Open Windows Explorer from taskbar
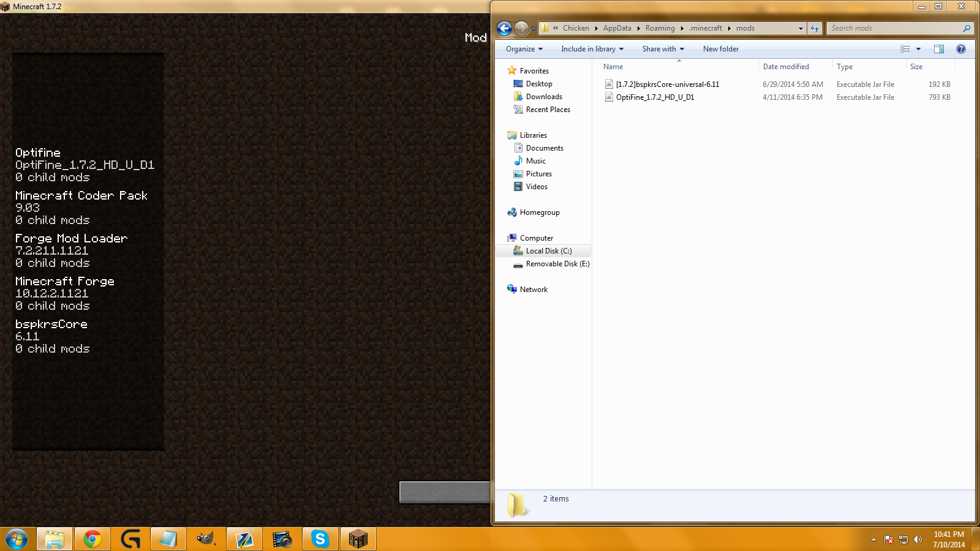980x551 pixels. (55, 539)
